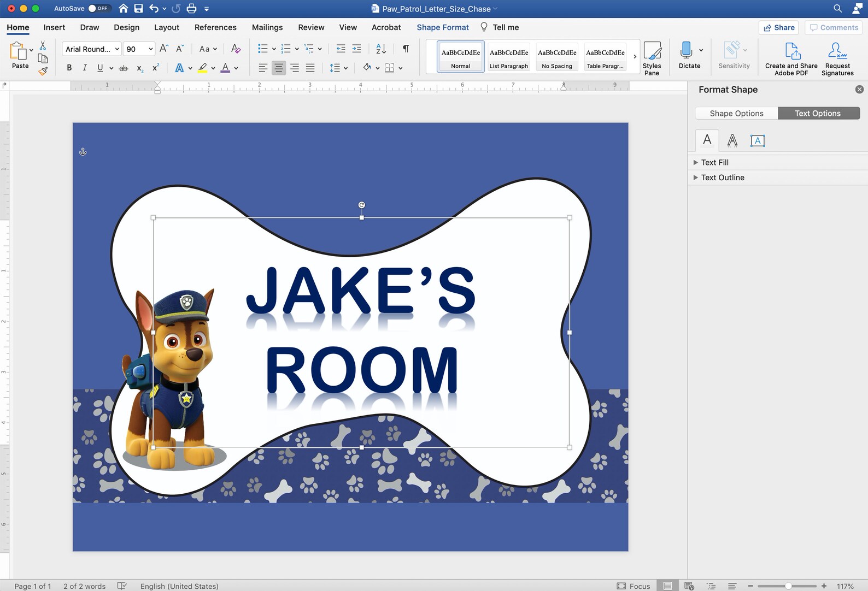Click the Cut scissors icon
The width and height of the screenshot is (868, 591).
pos(43,45)
